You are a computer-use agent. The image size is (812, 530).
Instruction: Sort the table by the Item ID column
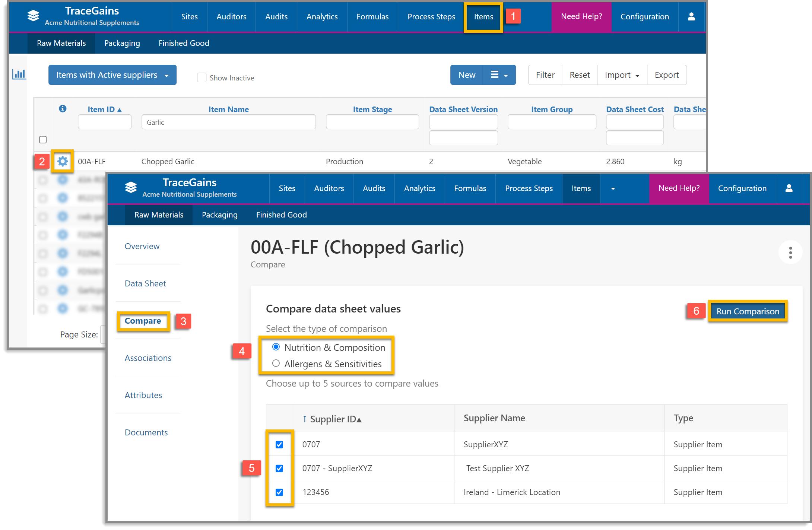(105, 109)
